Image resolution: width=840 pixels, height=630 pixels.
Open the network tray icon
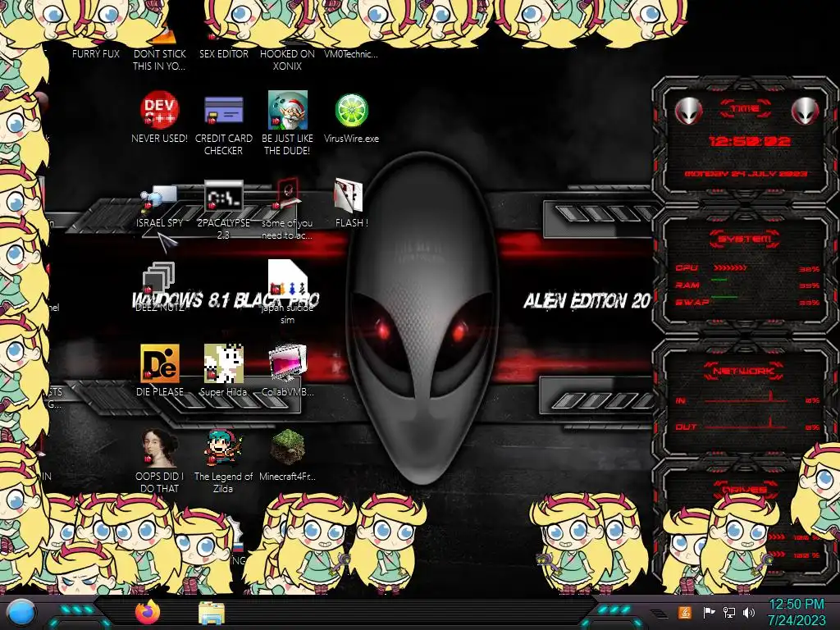click(x=729, y=612)
